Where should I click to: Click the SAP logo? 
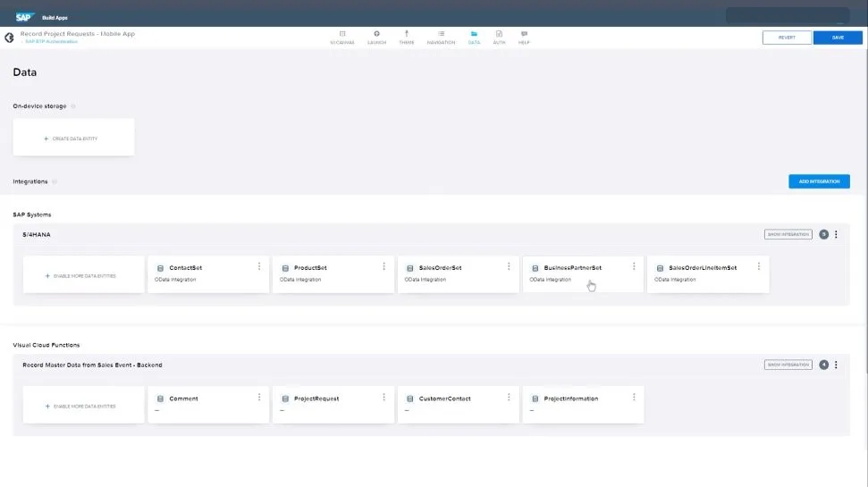click(24, 17)
